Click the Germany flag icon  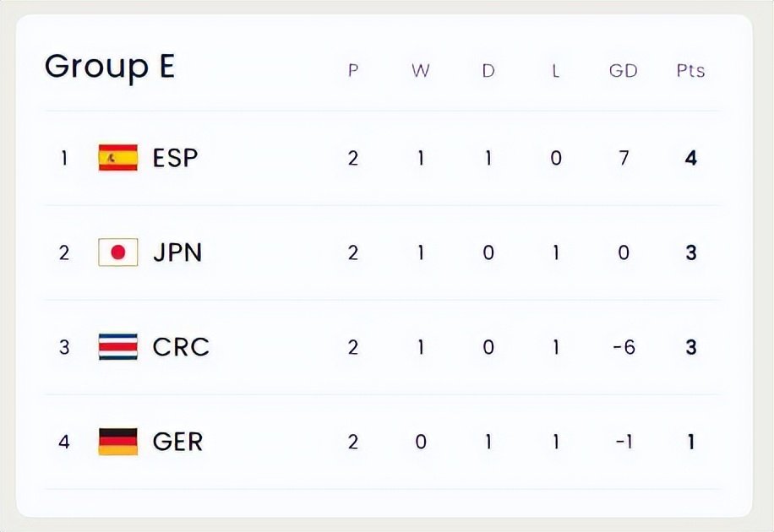[x=117, y=442]
